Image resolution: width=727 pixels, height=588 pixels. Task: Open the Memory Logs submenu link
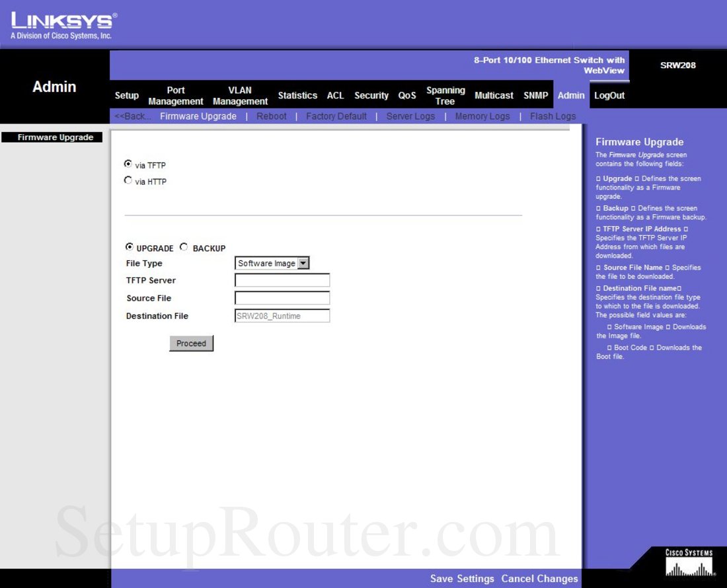pos(482,116)
